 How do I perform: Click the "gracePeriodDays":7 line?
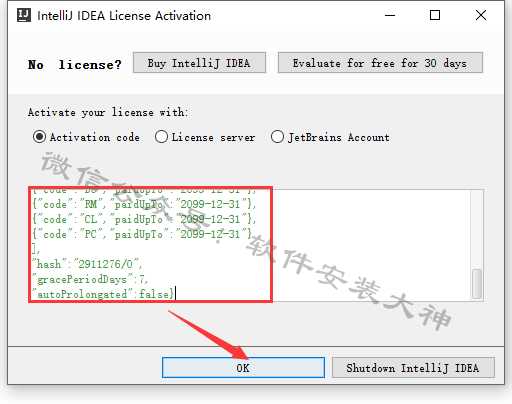pyautogui.click(x=89, y=279)
